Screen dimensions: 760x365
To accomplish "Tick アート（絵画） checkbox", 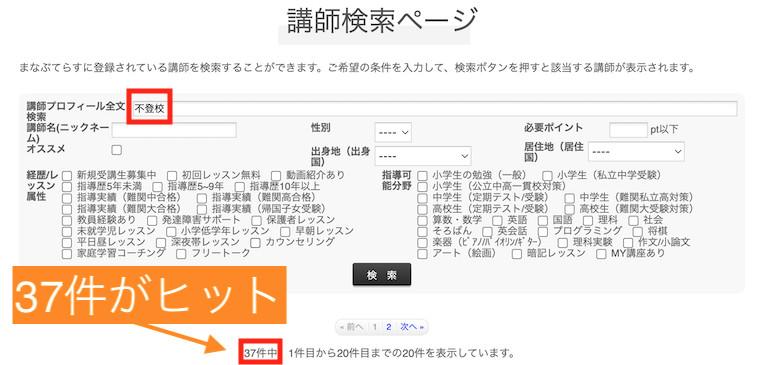I will 423,253.
